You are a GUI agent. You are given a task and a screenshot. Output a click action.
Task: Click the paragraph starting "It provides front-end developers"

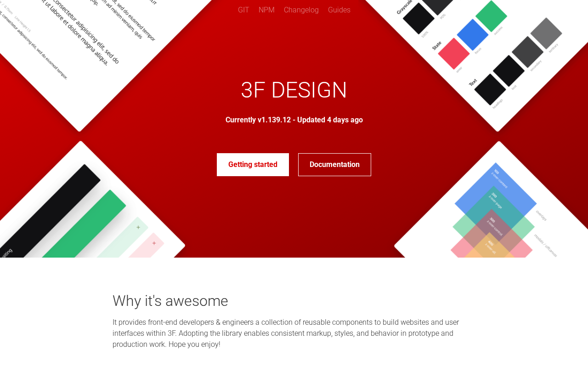tap(286, 333)
